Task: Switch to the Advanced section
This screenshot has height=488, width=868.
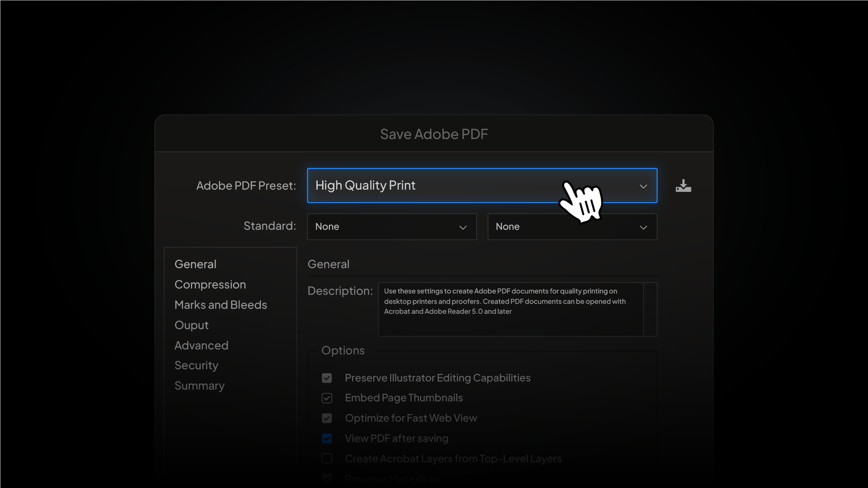Action: (201, 345)
